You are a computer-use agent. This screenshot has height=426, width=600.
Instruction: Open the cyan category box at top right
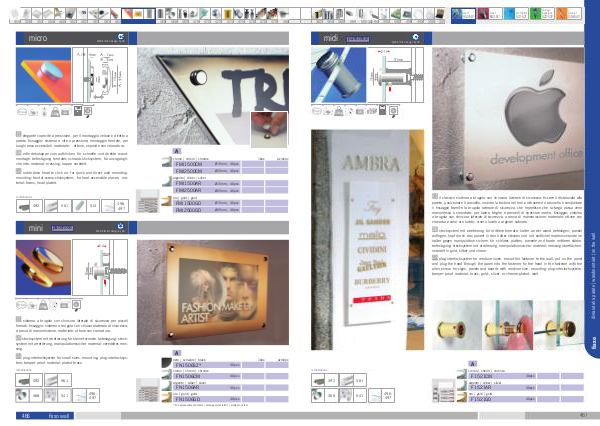(x=516, y=14)
